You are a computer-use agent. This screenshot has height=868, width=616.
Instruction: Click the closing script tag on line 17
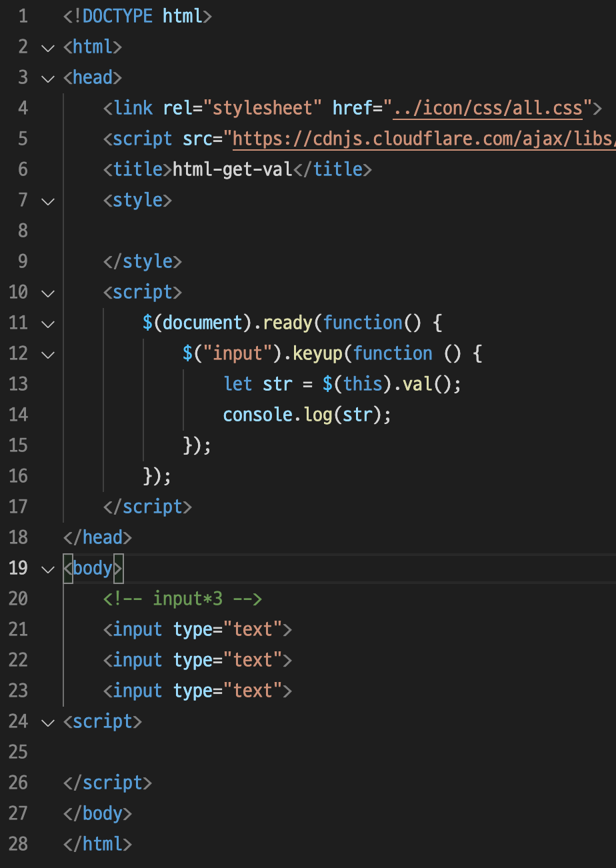(x=147, y=507)
